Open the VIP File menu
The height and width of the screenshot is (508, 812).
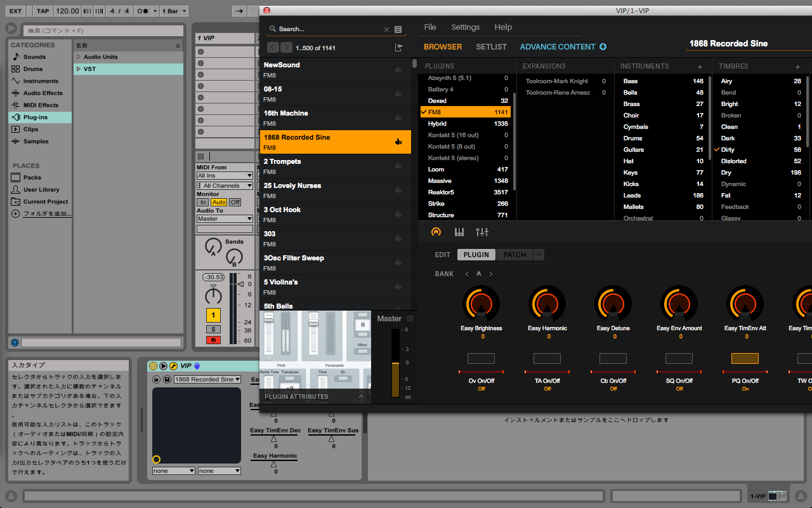(x=430, y=27)
